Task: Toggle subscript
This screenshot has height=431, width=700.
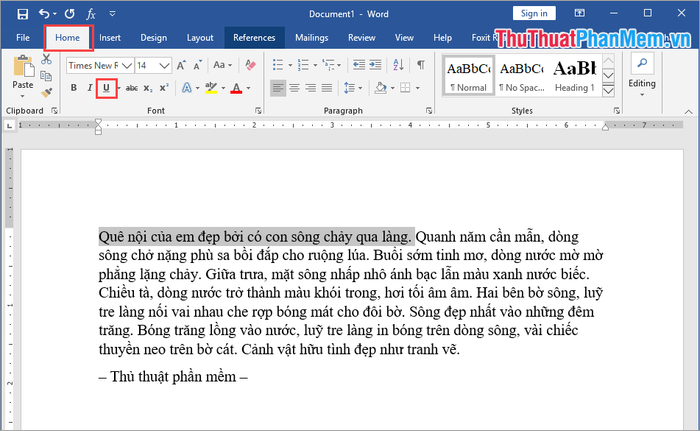Action: pyautogui.click(x=148, y=88)
